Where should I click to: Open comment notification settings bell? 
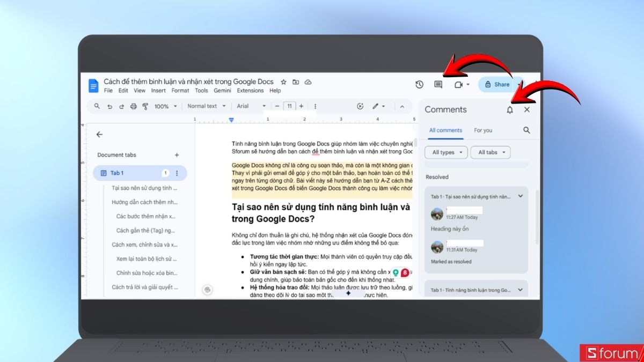point(510,109)
